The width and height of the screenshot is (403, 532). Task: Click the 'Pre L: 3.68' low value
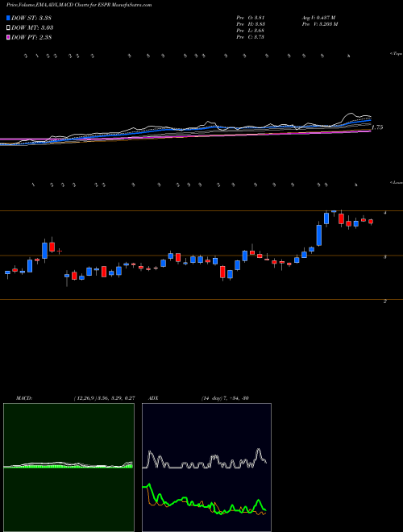(x=251, y=31)
